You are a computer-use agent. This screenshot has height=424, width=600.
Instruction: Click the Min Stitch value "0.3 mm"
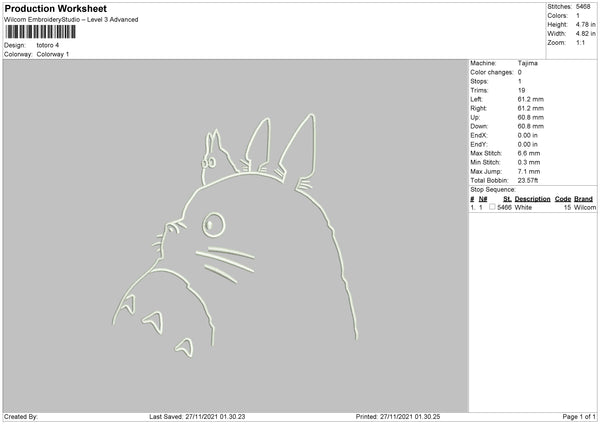pos(529,162)
